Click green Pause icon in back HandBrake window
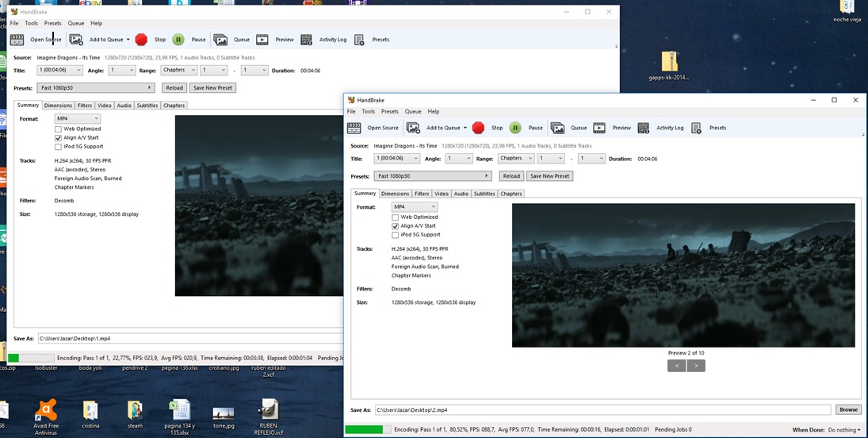Viewport: 868px width, 438px height. (x=178, y=40)
